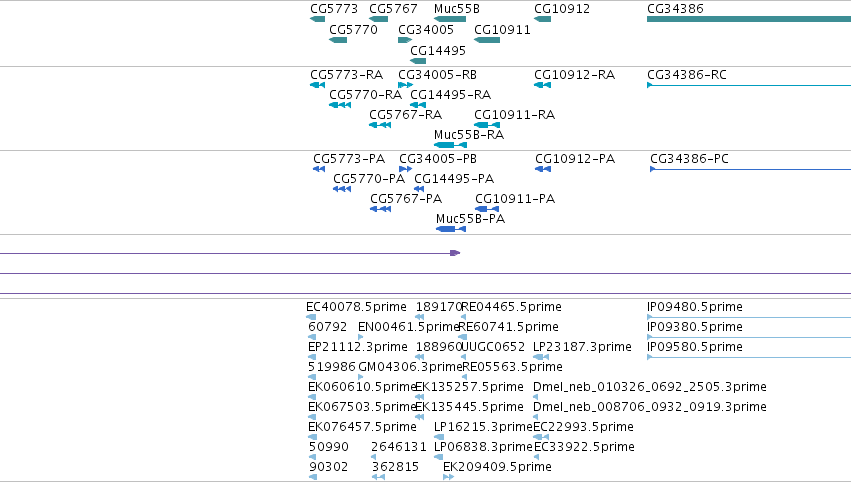
Task: Select EST RE04465.5prime
Action: 511,307
